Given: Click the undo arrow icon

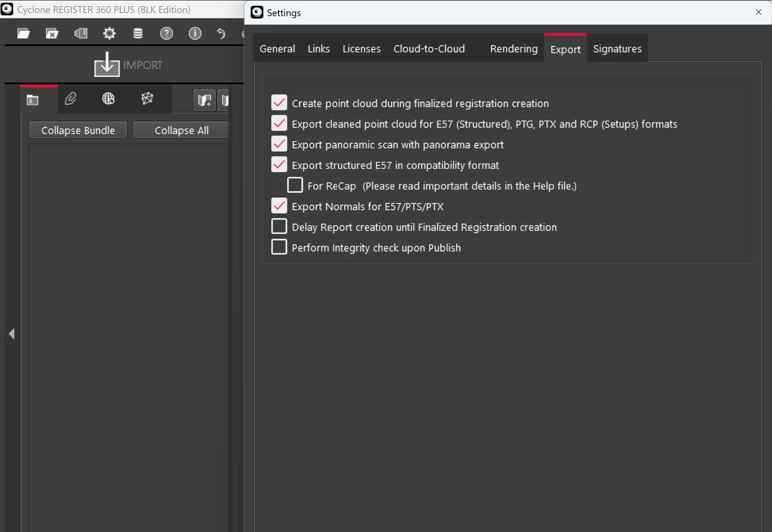Looking at the screenshot, I should (x=221, y=33).
